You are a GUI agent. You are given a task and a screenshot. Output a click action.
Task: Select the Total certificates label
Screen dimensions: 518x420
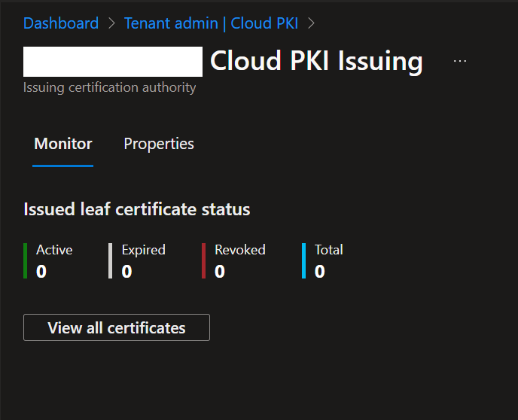click(x=329, y=250)
